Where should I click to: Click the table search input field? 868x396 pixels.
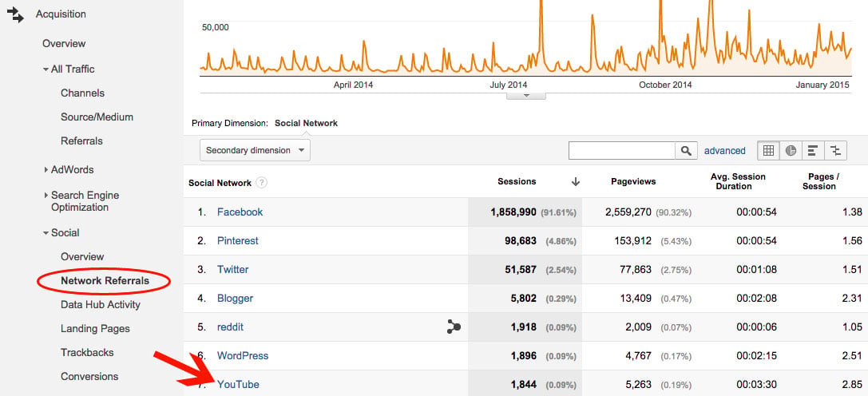click(x=622, y=150)
